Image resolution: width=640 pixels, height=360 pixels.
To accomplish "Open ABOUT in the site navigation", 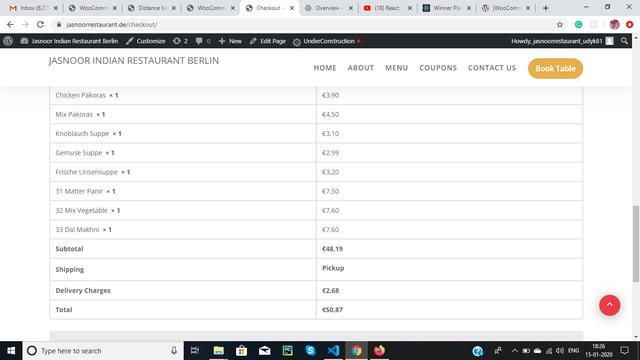I will coord(361,68).
